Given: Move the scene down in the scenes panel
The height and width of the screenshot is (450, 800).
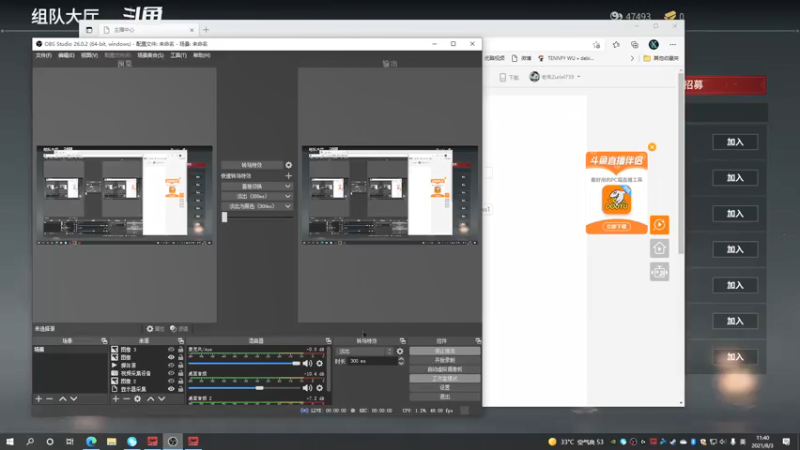Looking at the screenshot, I should (73, 398).
